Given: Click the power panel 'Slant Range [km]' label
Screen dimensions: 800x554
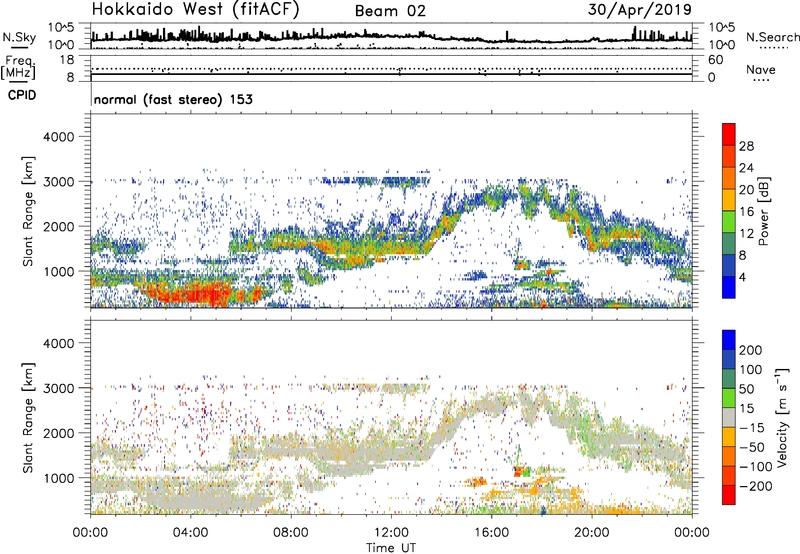Looking at the screenshot, I should [28, 211].
